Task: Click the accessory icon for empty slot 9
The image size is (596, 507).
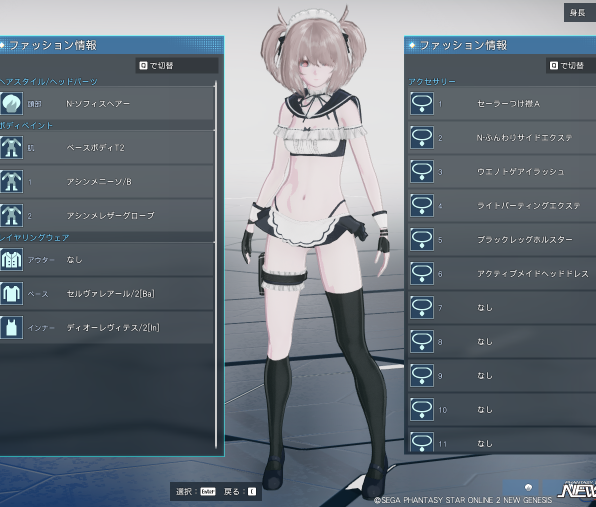Action: [x=422, y=375]
